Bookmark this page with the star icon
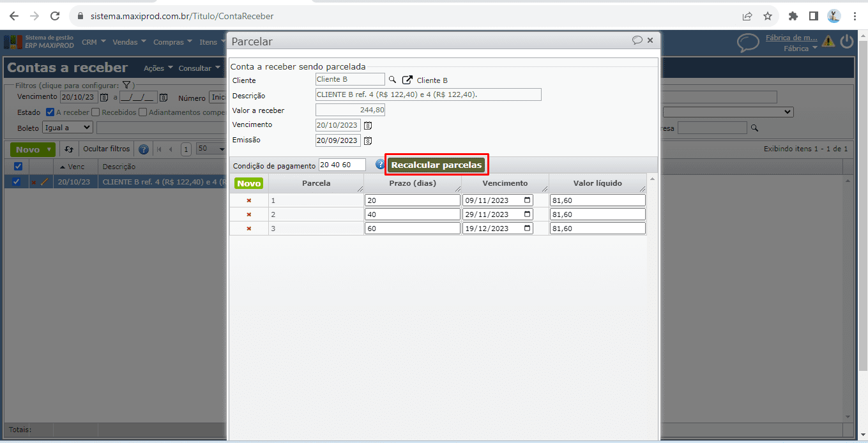 pos(768,16)
